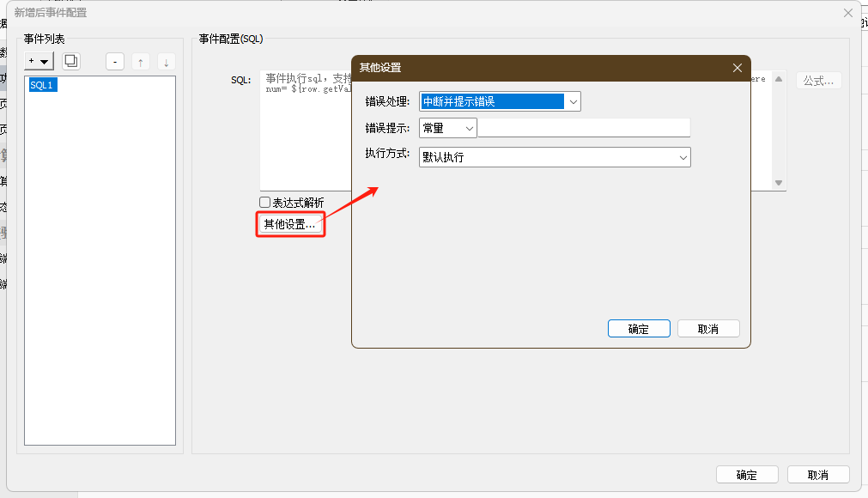Click 确定 in the 其他设置 dialog
Image resolution: width=868 pixels, height=498 pixels.
pyautogui.click(x=638, y=329)
